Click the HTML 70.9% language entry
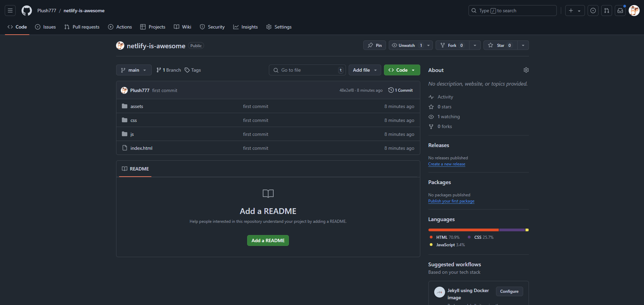644x305 pixels. tap(445, 237)
